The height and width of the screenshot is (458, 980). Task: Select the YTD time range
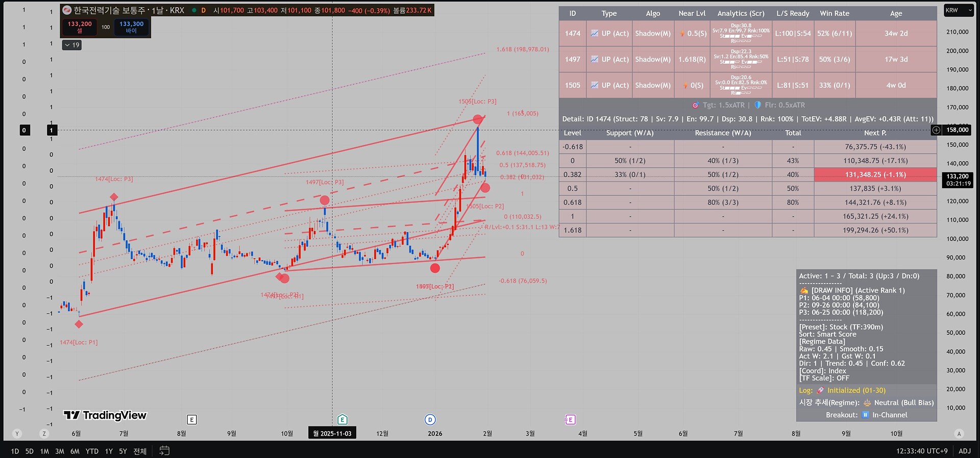click(92, 451)
